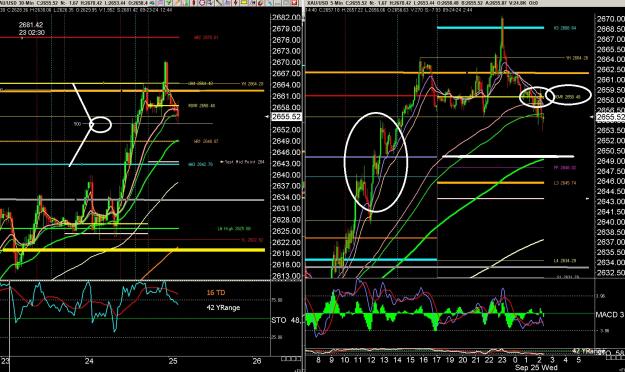The height and width of the screenshot is (372, 625).
Task: Click the 2681.42 high annotation label
Action: click(31, 25)
